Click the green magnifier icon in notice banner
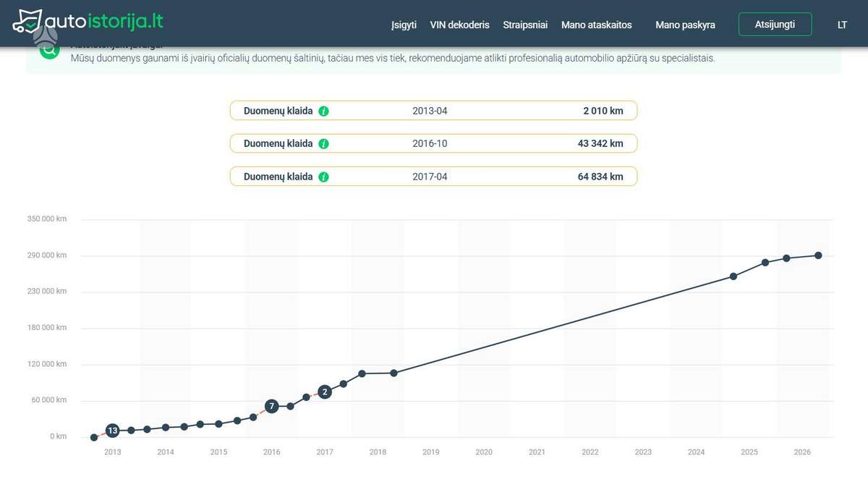Viewport: 868px width, 490px height. coord(49,51)
